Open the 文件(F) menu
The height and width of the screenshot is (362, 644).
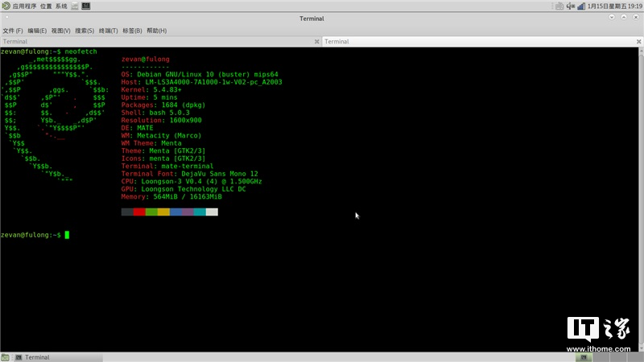point(13,31)
